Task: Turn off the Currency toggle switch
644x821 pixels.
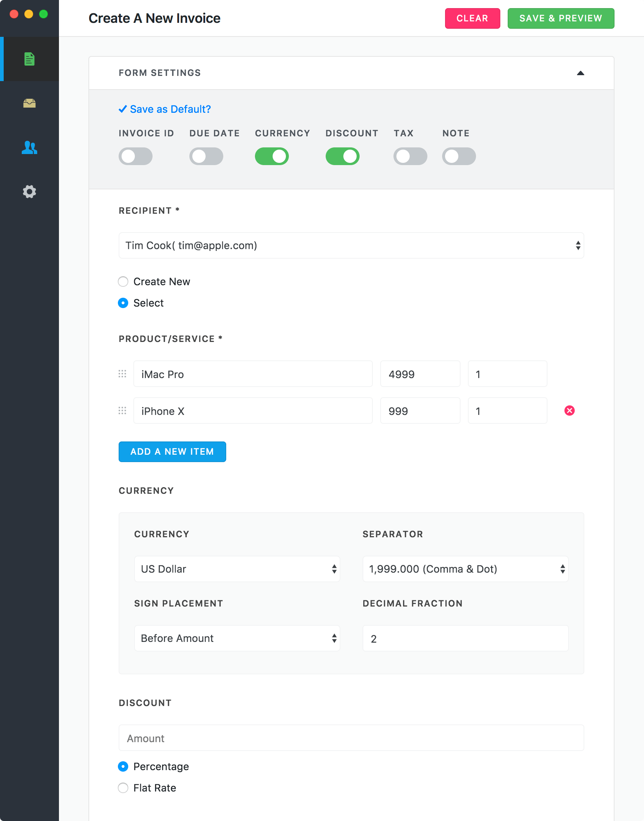Action: point(272,156)
